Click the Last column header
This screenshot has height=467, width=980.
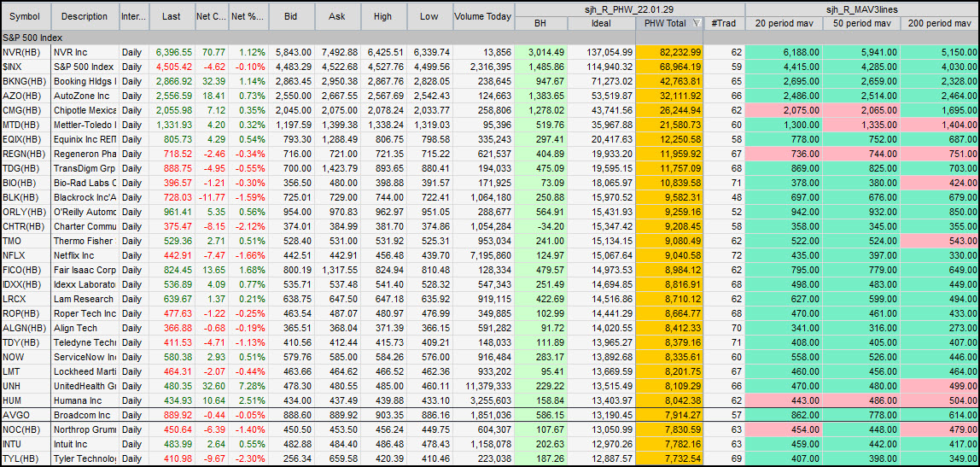point(171,16)
